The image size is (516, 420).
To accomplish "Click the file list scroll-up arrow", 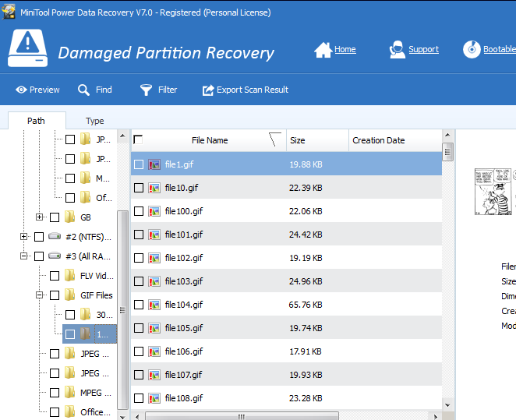I will 447,135.
